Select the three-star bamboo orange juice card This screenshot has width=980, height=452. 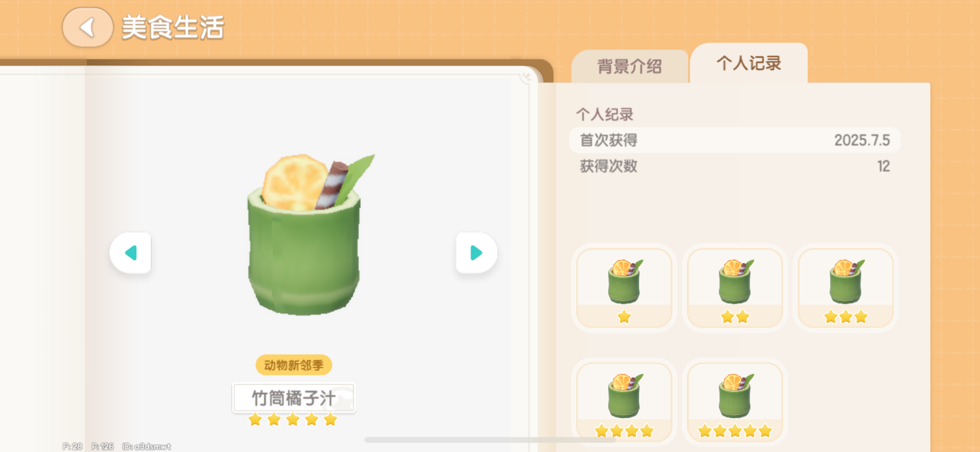845,288
